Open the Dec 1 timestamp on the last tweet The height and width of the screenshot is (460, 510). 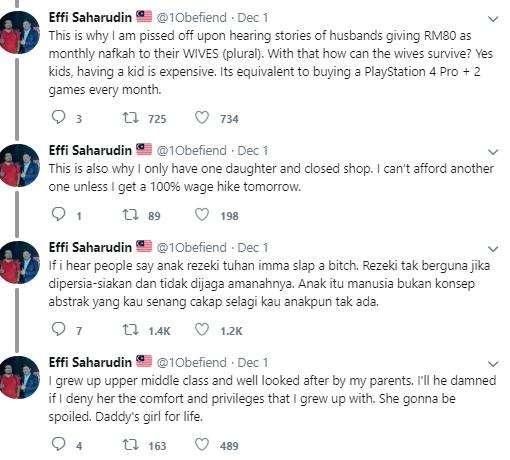[x=253, y=363]
